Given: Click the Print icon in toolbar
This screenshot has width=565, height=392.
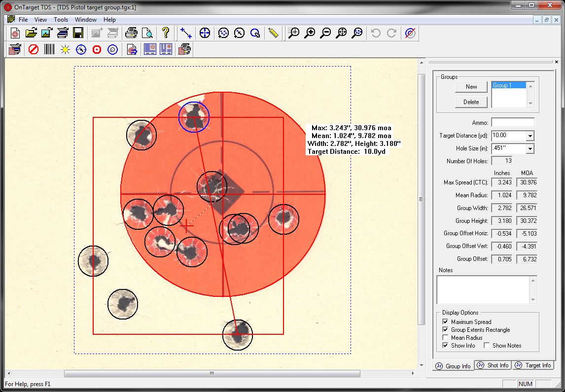Looking at the screenshot, I should (131, 33).
